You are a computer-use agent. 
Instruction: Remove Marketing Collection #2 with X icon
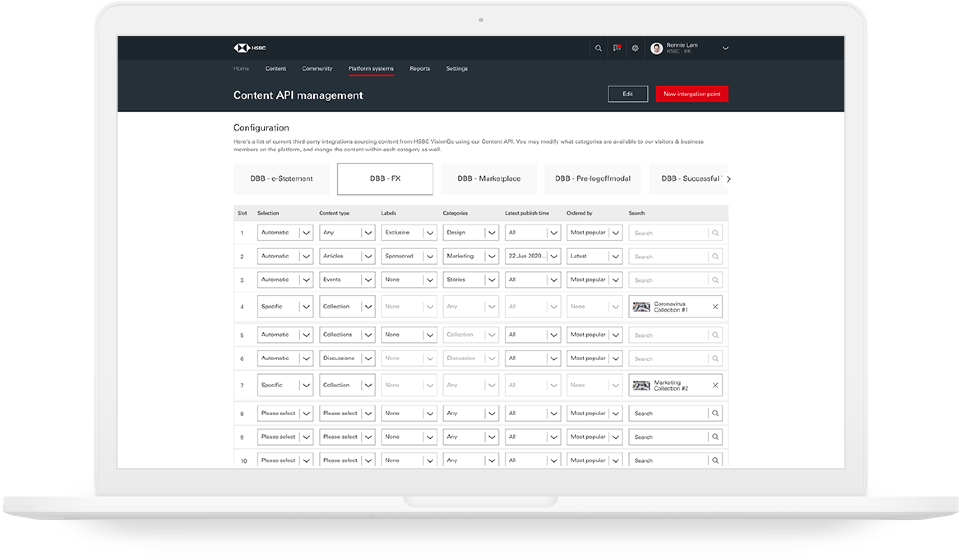click(715, 385)
